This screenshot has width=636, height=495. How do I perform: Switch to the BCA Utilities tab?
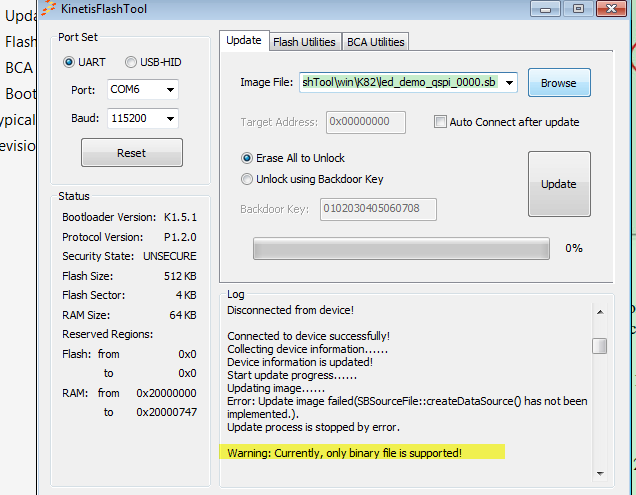pyautogui.click(x=376, y=42)
